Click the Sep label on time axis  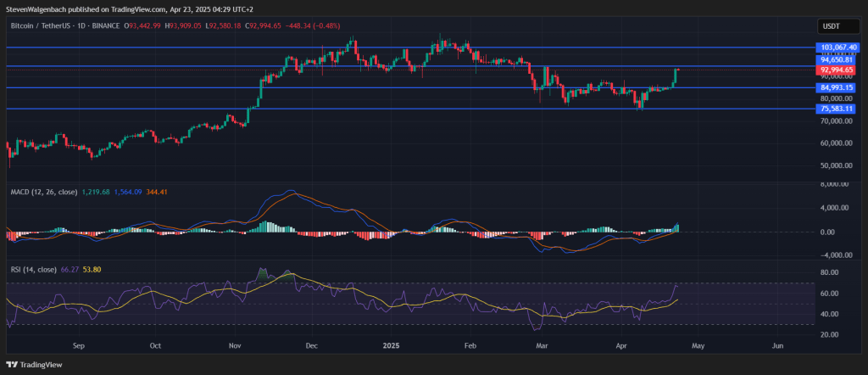click(79, 346)
